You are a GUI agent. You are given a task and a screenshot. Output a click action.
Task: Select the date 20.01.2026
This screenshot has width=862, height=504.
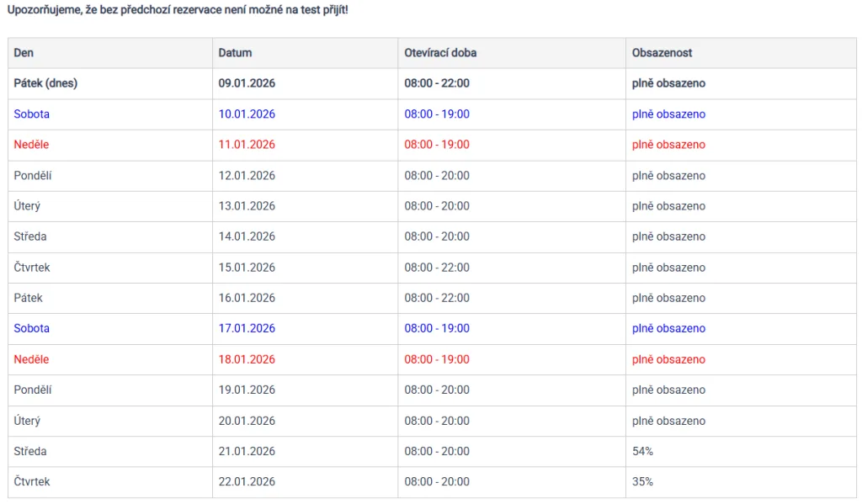pos(247,421)
